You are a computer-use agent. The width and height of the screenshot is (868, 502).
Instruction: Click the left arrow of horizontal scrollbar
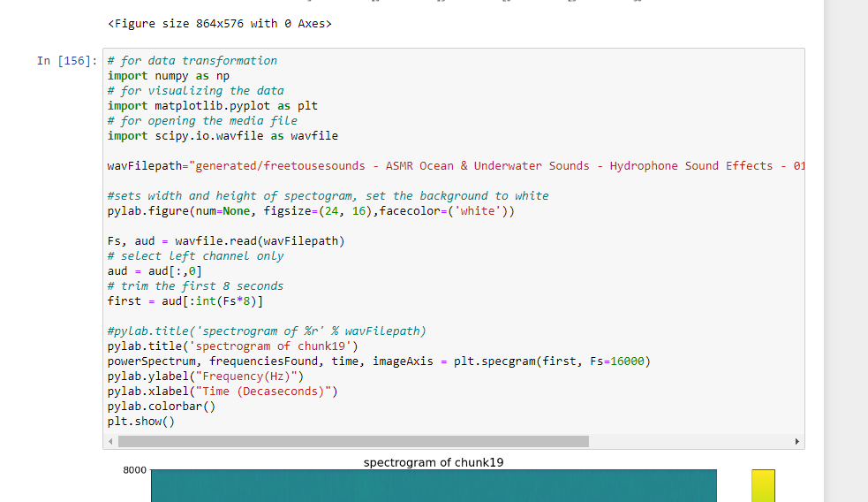tap(110, 442)
